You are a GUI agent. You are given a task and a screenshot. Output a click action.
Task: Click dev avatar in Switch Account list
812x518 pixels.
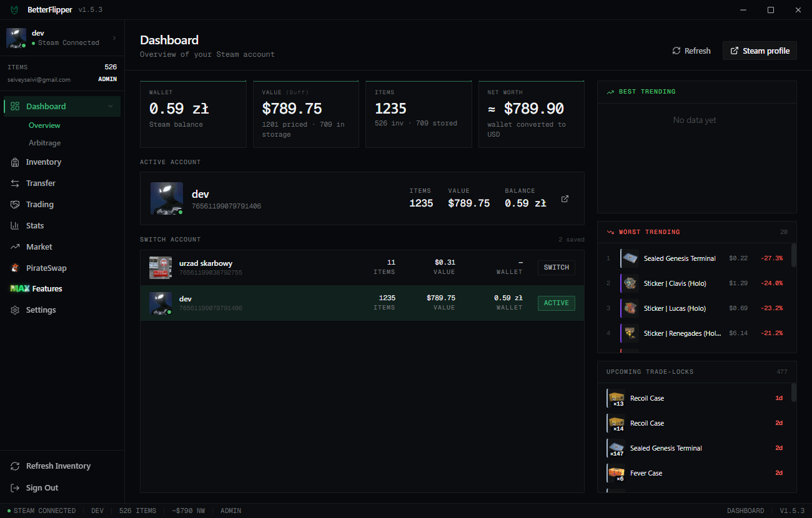[x=161, y=303]
